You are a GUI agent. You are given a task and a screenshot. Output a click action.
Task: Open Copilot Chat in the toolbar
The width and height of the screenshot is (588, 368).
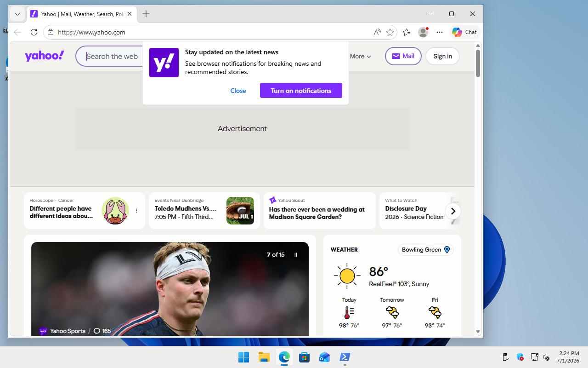(x=464, y=32)
